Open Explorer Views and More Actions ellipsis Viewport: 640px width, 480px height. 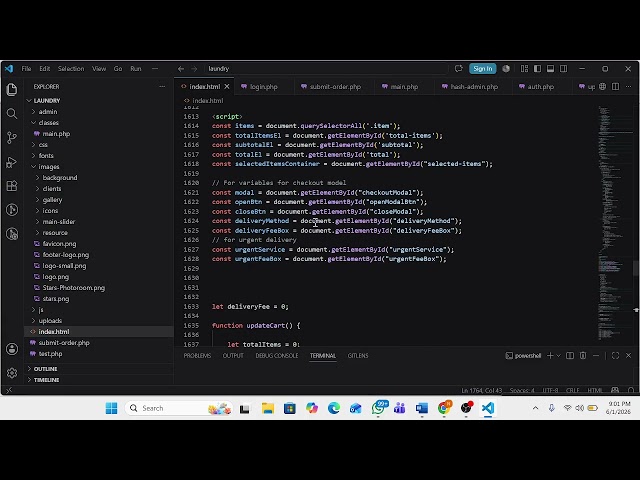162,87
